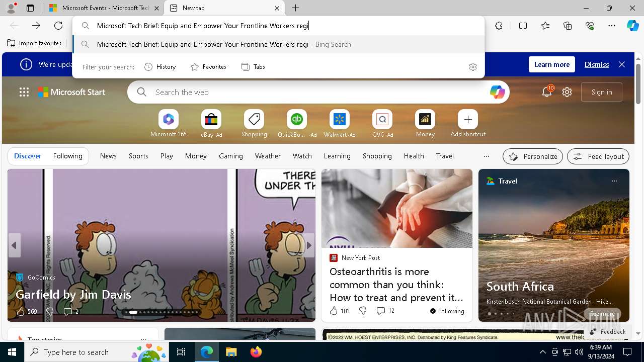Click the browser forward arrow

[36, 26]
